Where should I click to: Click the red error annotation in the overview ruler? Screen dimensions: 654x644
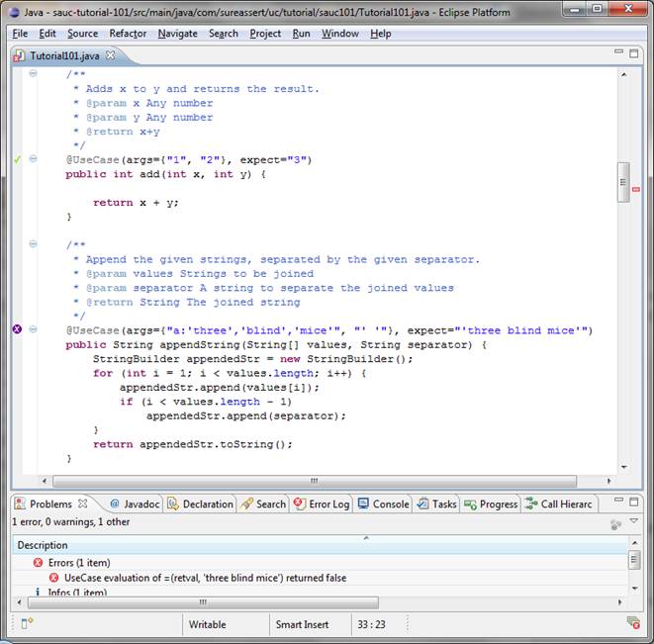[635, 189]
